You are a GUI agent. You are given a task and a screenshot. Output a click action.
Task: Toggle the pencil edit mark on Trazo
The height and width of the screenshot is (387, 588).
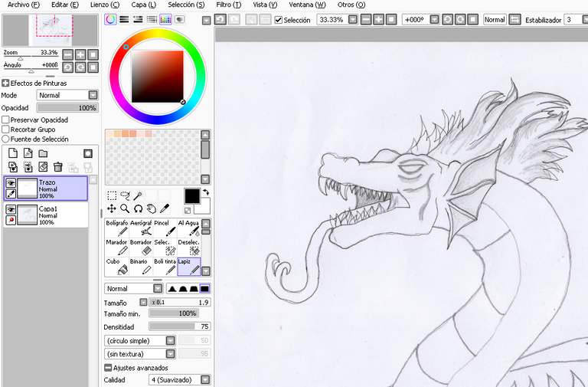coord(11,194)
